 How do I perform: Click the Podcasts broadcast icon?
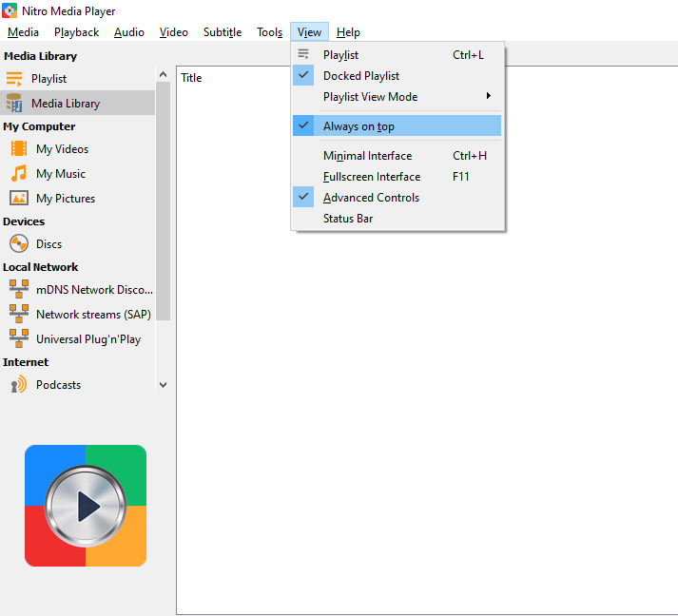pyautogui.click(x=19, y=384)
